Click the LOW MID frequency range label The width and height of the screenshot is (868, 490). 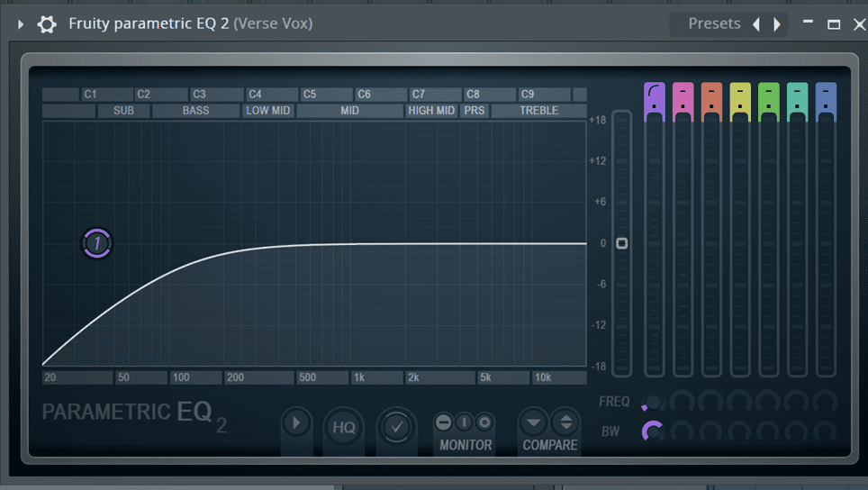click(x=268, y=111)
